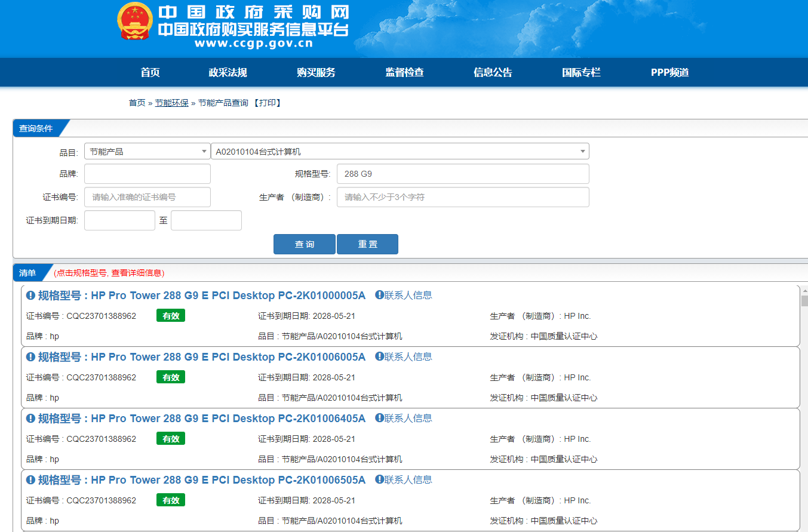Click 有效 badge in PC-2K01000005A row

[171, 316]
